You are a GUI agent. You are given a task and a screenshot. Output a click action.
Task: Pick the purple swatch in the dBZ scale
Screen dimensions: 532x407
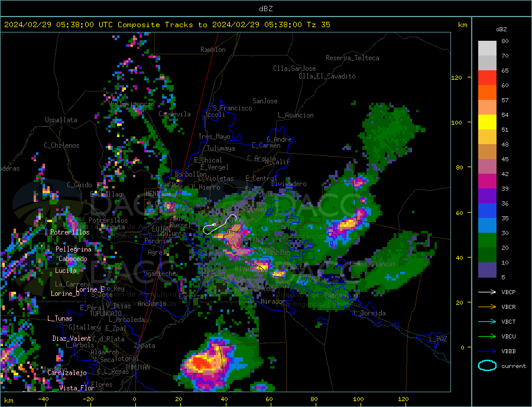coord(487,196)
